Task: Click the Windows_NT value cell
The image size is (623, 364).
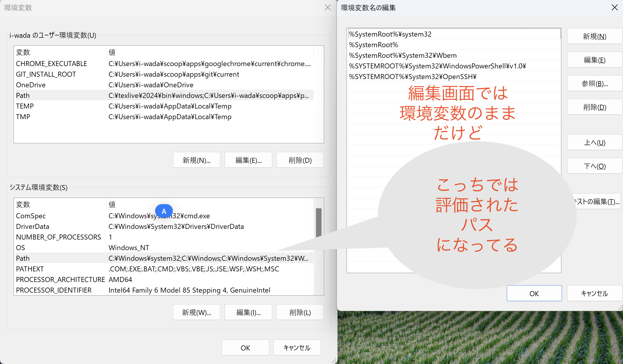Action: pyautogui.click(x=129, y=247)
